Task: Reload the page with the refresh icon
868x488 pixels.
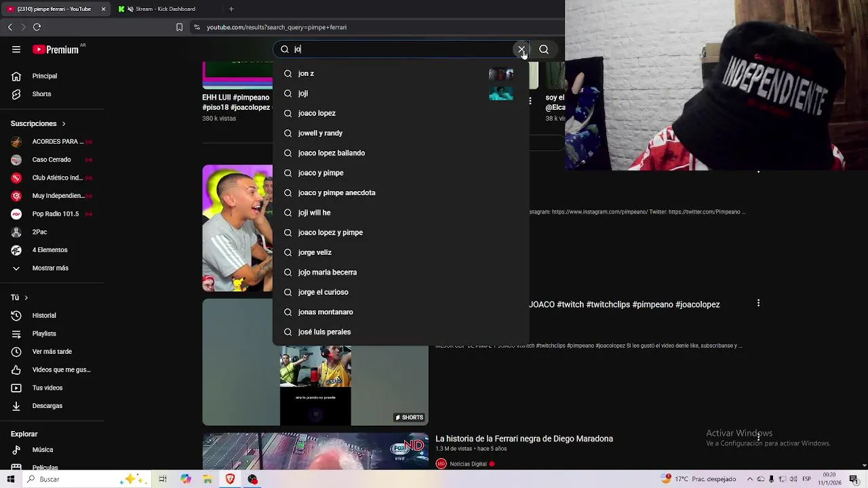Action: [37, 27]
